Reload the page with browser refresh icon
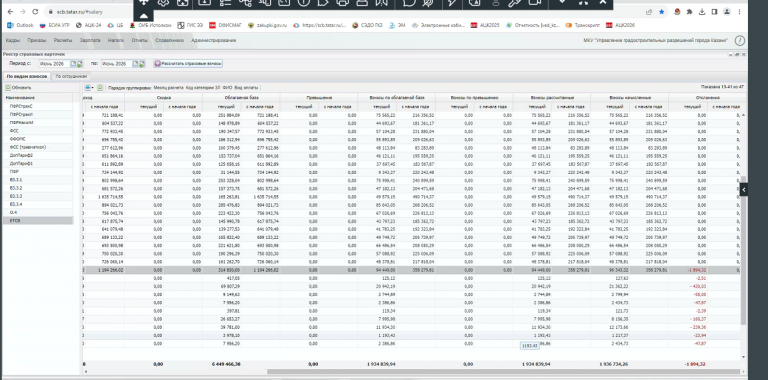 click(35, 12)
